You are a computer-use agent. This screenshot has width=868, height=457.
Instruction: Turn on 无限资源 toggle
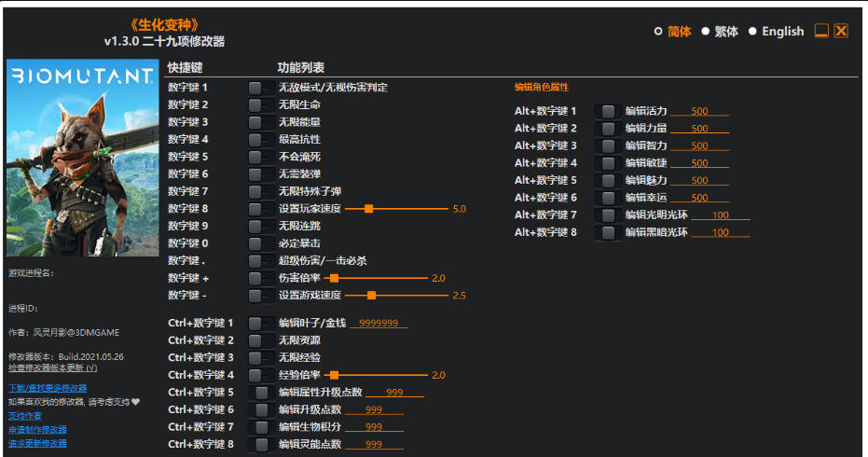click(261, 340)
